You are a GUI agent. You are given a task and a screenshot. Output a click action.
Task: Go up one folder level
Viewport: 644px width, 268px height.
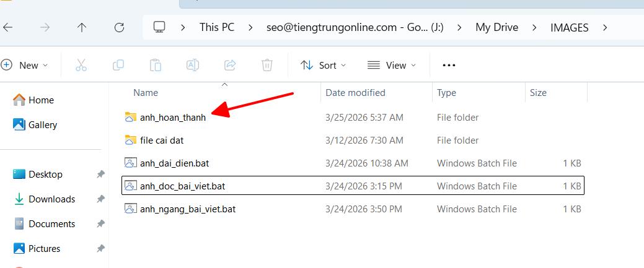[x=82, y=27]
